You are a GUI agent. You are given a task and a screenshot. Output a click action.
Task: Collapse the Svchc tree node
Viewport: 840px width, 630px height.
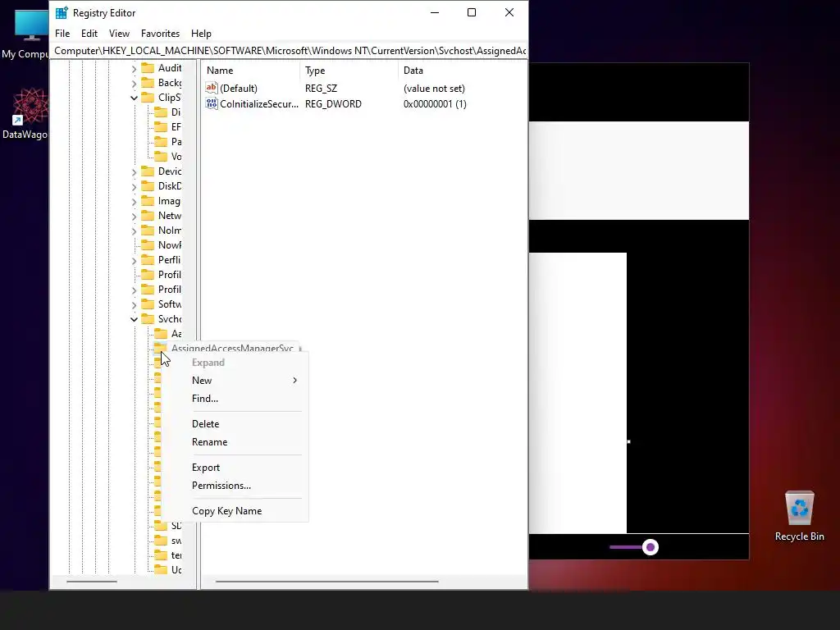[x=134, y=319]
